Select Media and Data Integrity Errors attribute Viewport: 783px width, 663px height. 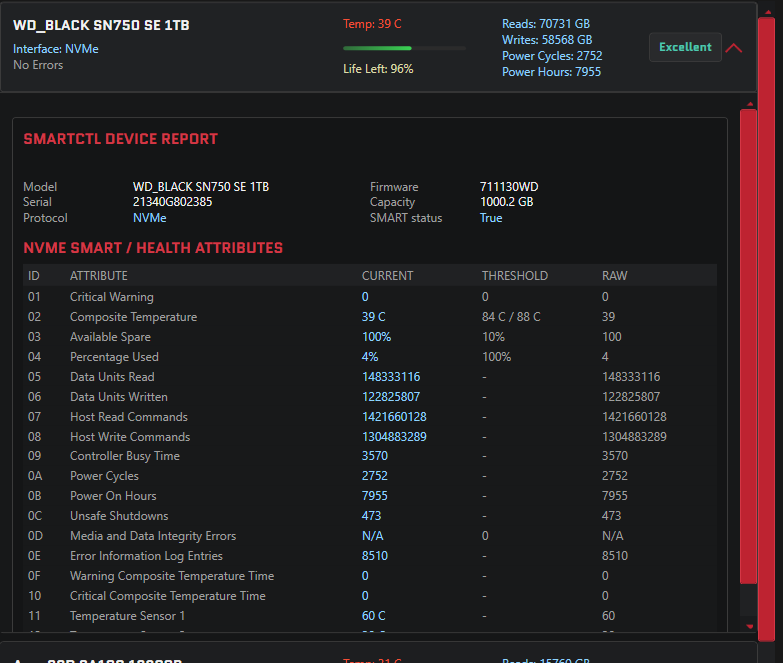pyautogui.click(x=153, y=536)
